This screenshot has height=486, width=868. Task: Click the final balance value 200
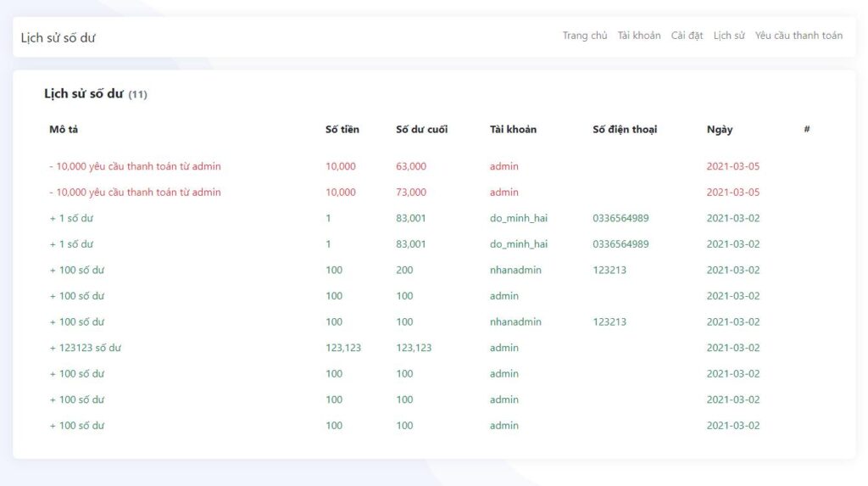pos(404,271)
